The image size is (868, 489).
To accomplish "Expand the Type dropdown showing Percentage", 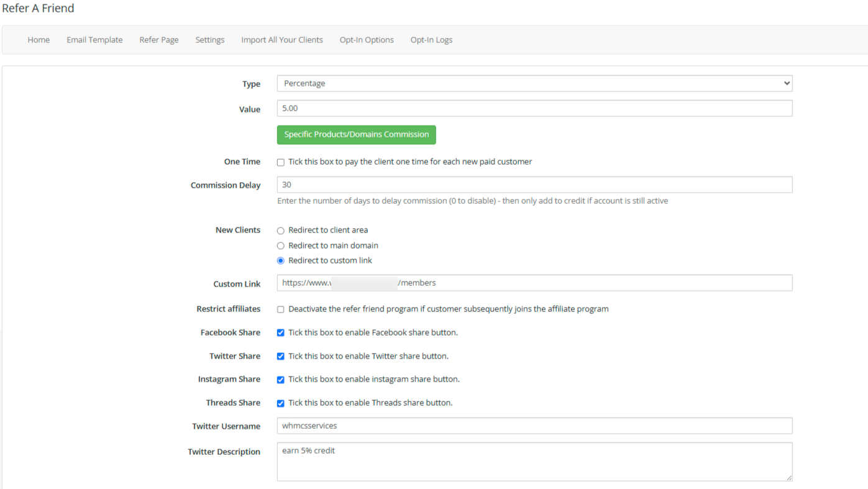I will pos(534,83).
